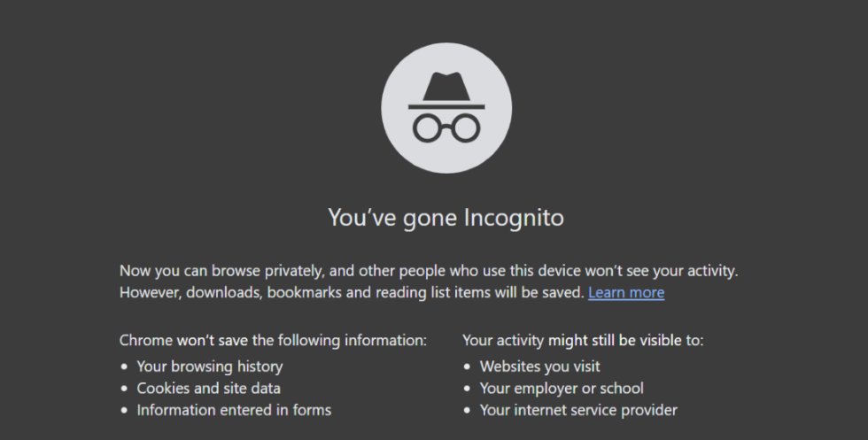Click "Your activity might still be visible to" heading

[x=583, y=340]
